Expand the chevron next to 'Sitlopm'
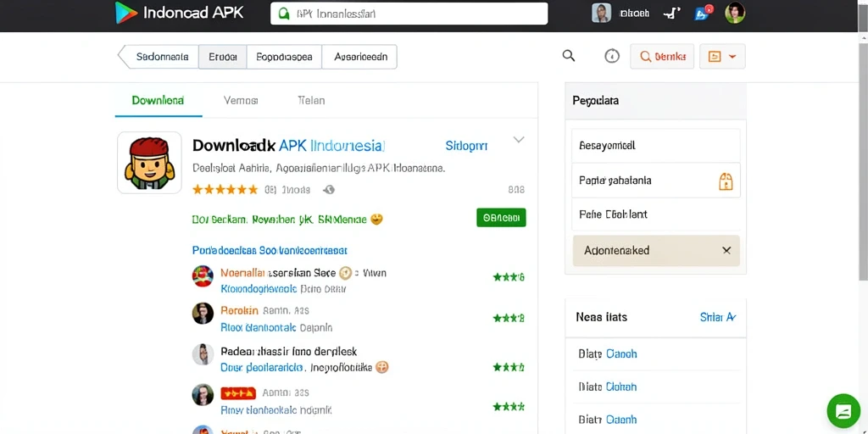 coord(519,140)
